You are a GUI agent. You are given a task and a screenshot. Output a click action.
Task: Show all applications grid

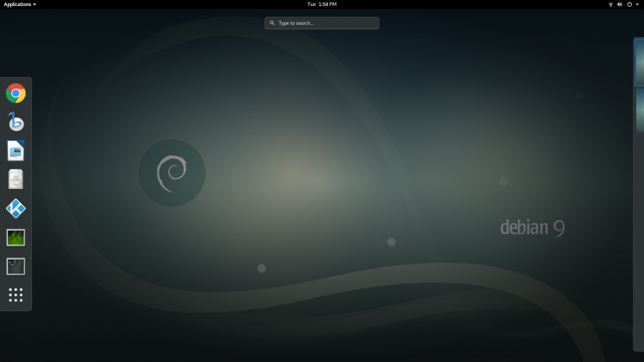click(x=15, y=295)
